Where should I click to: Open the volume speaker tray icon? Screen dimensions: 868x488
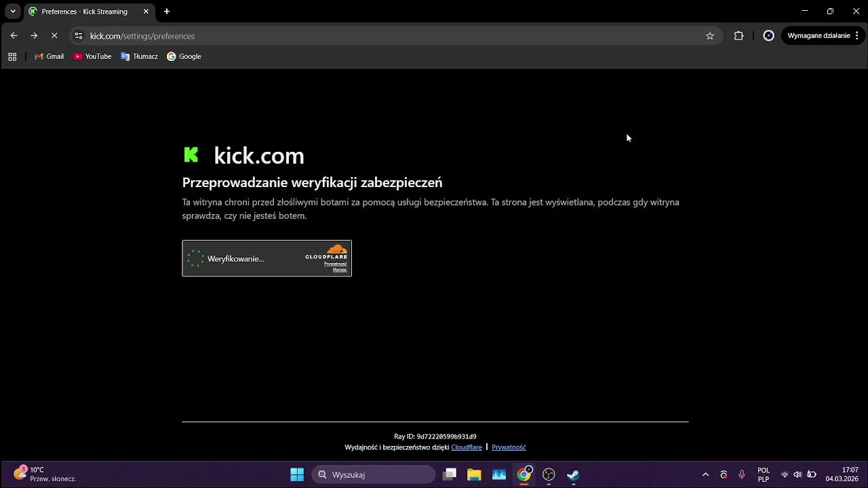point(797,474)
